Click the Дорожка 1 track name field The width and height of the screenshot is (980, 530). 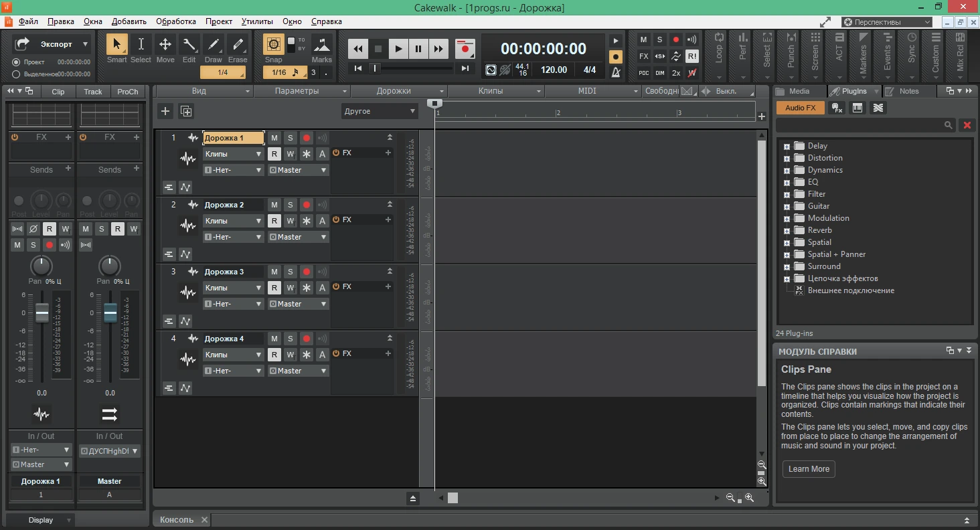click(x=234, y=138)
